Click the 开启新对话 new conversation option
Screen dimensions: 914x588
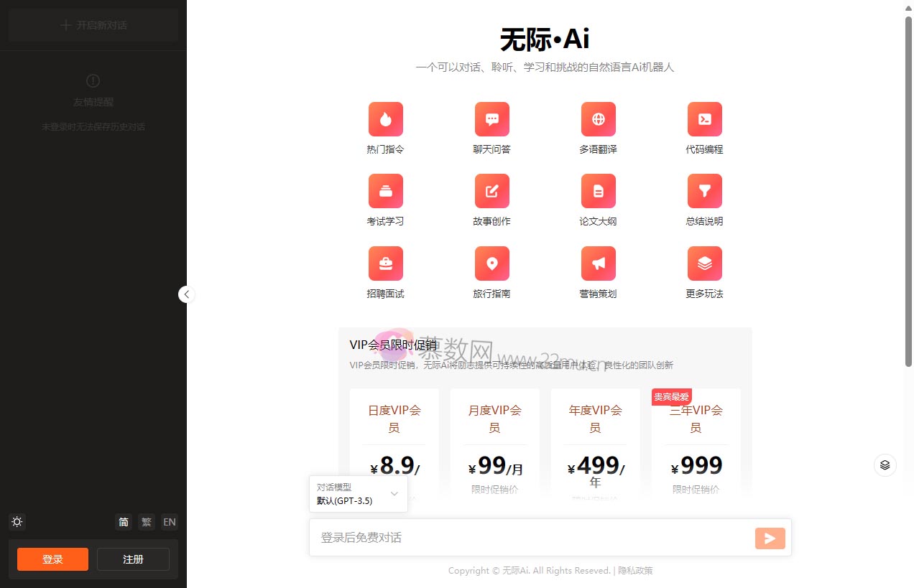pyautogui.click(x=93, y=24)
